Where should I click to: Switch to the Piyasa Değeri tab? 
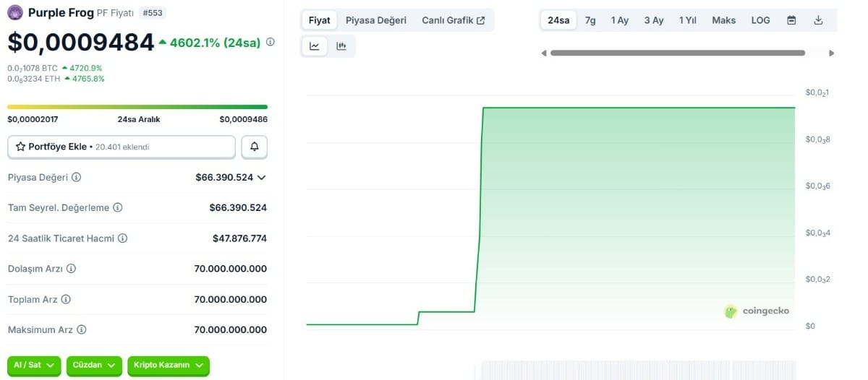376,20
